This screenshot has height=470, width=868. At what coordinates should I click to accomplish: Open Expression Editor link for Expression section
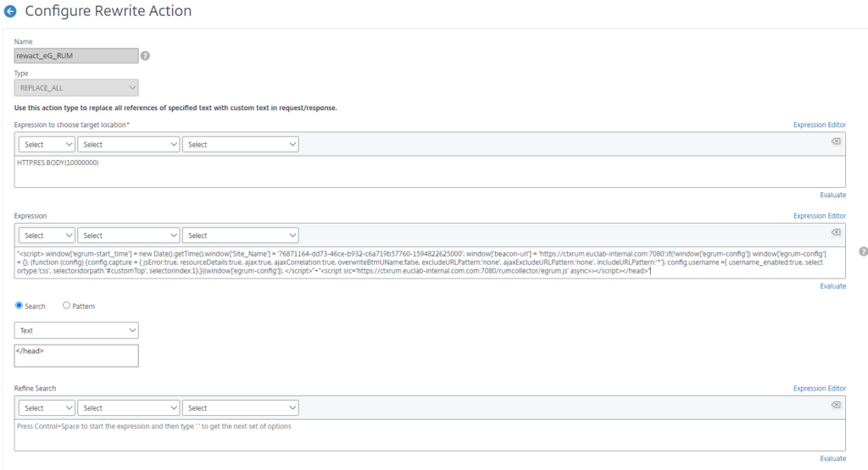(x=820, y=216)
